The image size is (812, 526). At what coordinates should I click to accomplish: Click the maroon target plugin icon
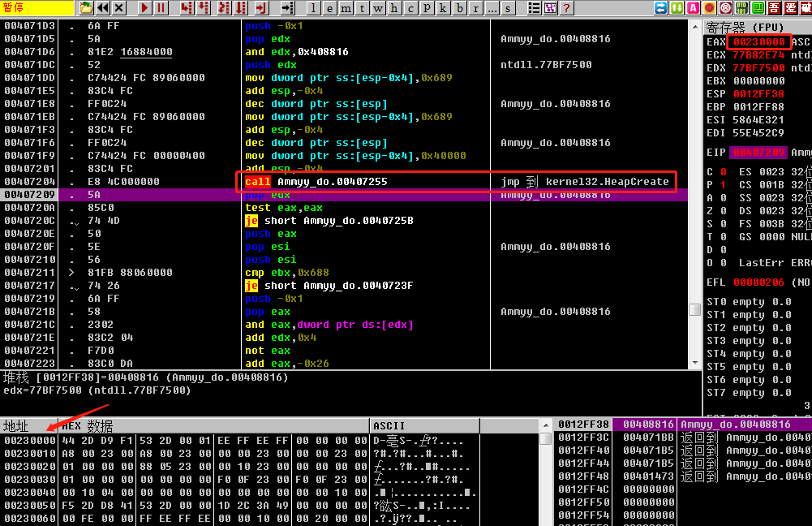click(x=725, y=8)
